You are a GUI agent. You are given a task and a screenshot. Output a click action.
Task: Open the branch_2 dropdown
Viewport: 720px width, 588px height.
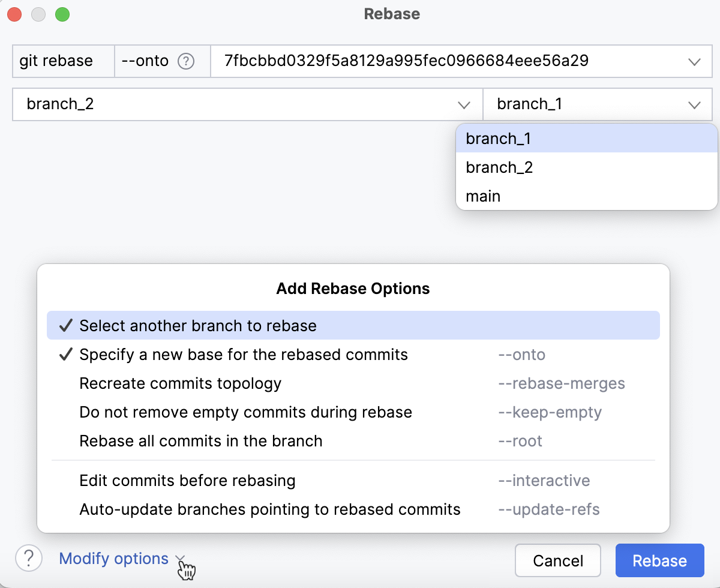(464, 104)
